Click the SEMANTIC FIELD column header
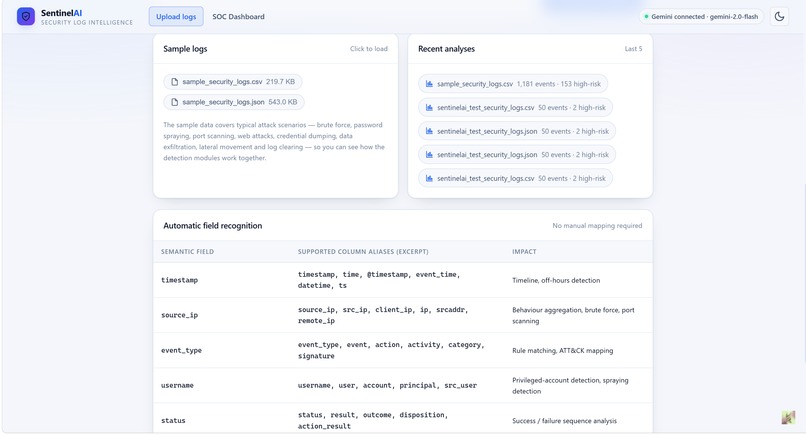 pos(187,251)
